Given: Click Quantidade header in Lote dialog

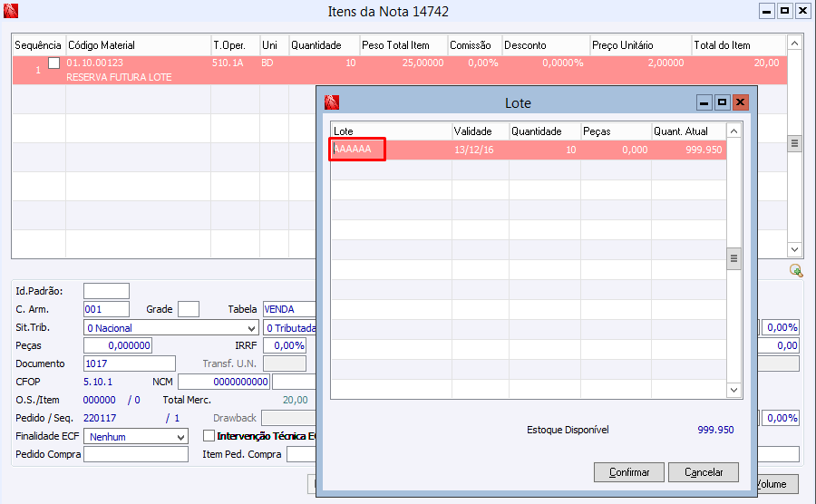Looking at the screenshot, I should point(545,131).
